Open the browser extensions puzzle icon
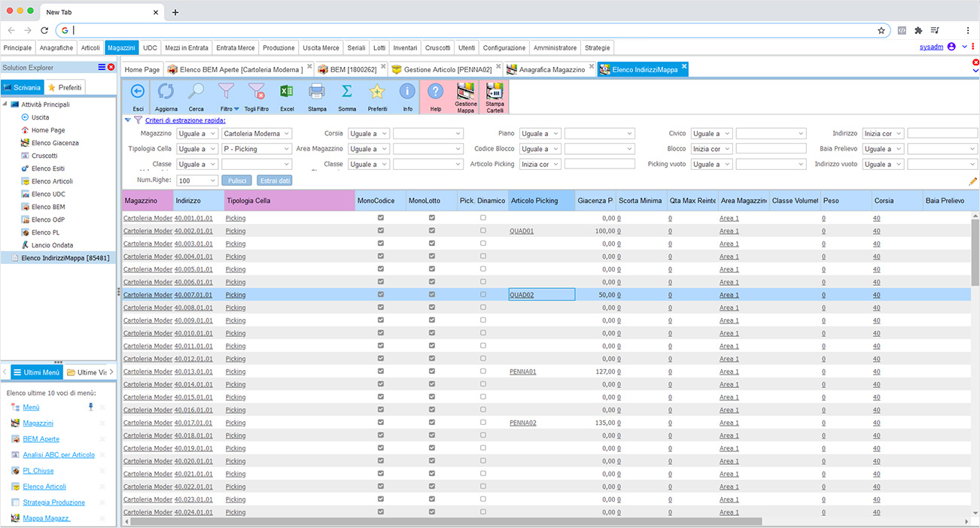Viewport: 980px width, 528px height. click(x=918, y=30)
